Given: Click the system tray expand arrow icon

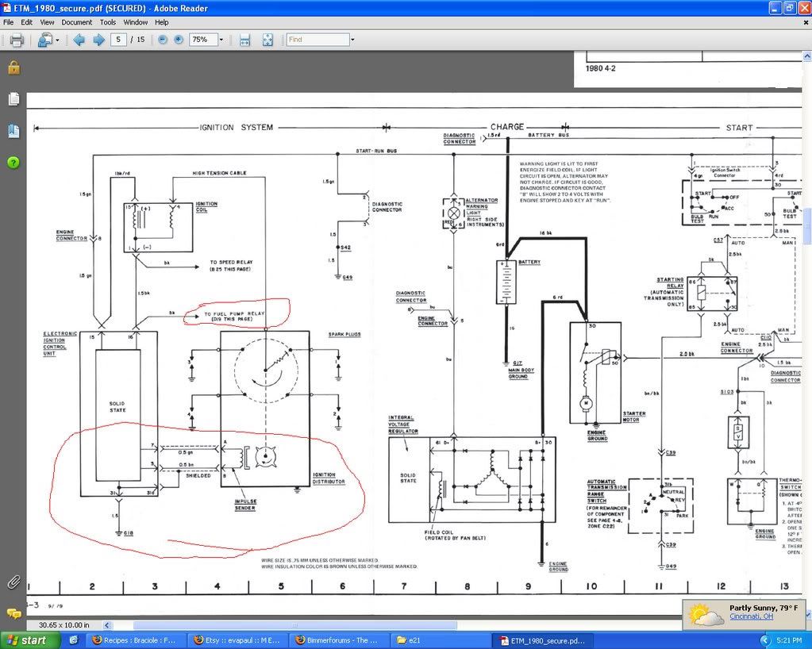Looking at the screenshot, I should (x=765, y=641).
